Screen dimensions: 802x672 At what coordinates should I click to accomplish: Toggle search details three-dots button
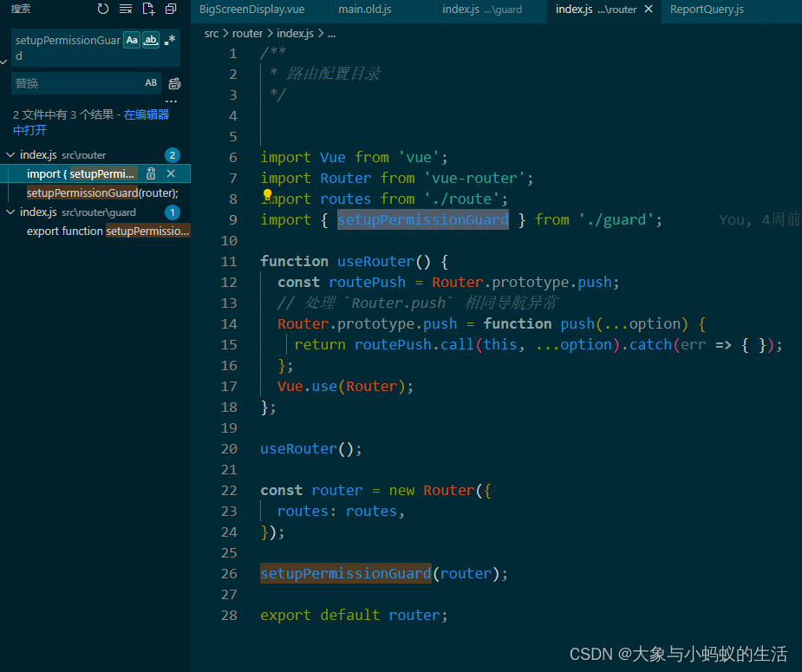[x=172, y=101]
